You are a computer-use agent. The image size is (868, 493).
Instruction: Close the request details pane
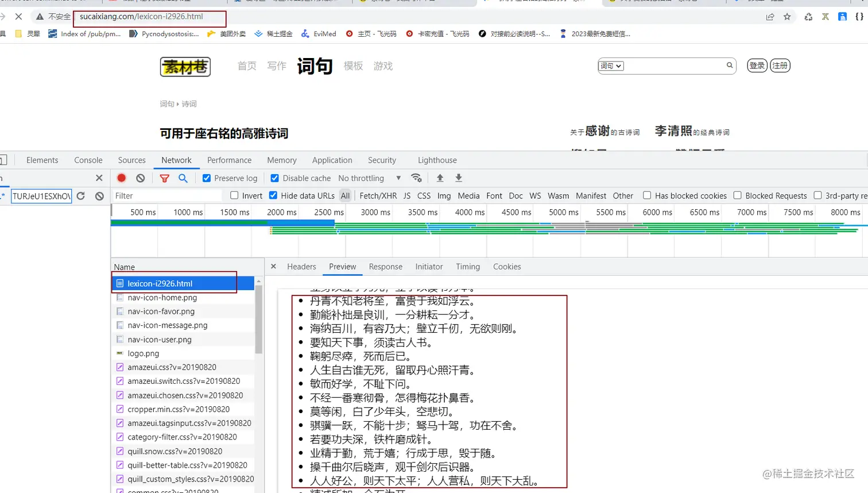click(273, 267)
